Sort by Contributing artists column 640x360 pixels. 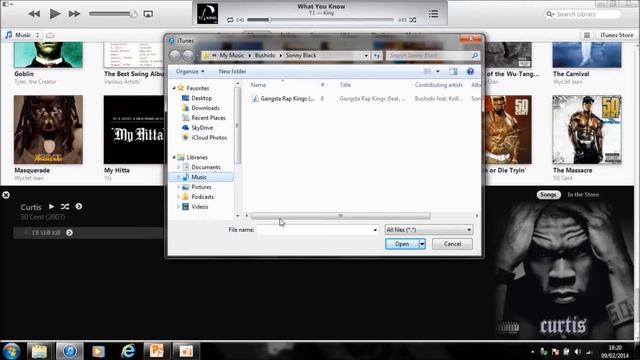pos(439,85)
